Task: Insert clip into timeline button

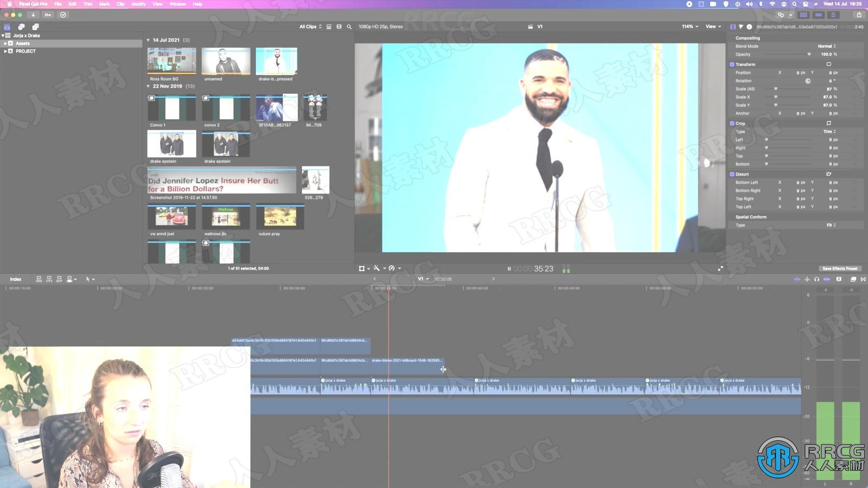Action: (49, 279)
